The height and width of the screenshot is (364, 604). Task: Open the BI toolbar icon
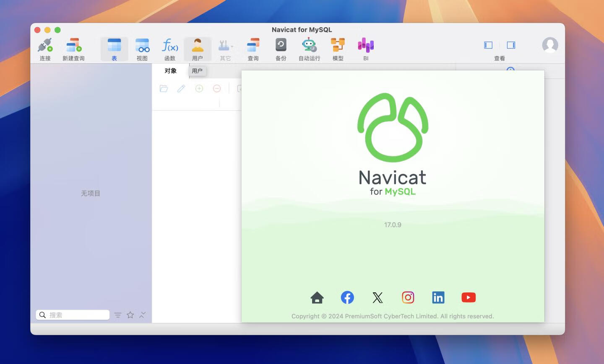click(366, 49)
